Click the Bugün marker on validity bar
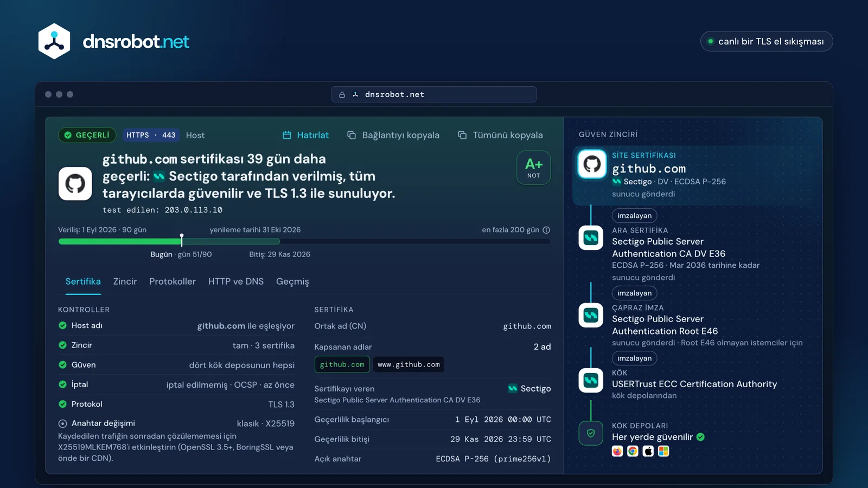Screen dimensions: 868x488 pos(182,240)
